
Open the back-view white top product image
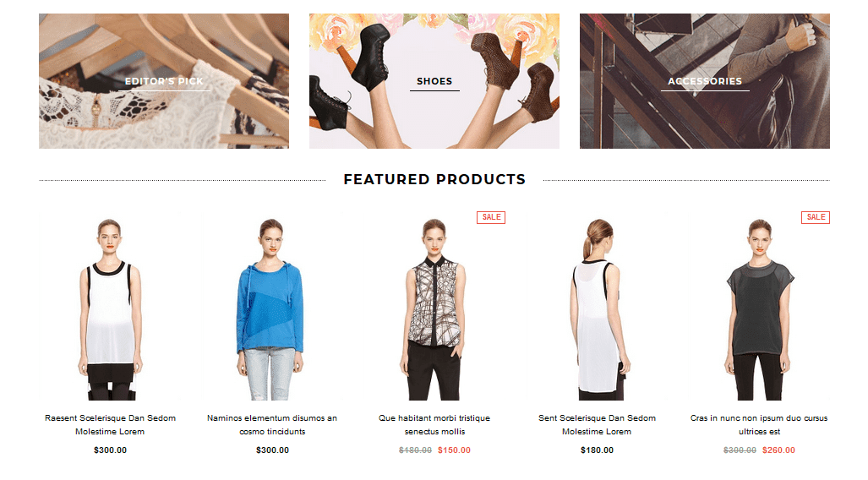pos(597,306)
